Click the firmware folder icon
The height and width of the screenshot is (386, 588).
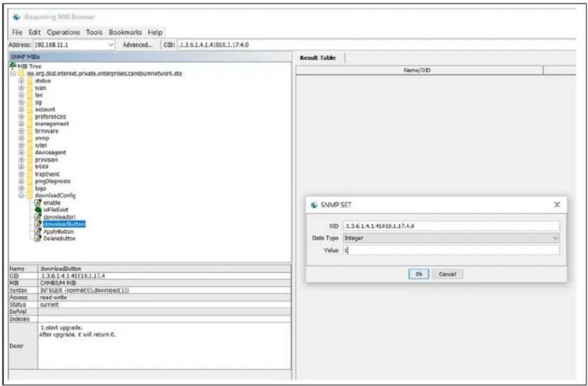(30, 131)
